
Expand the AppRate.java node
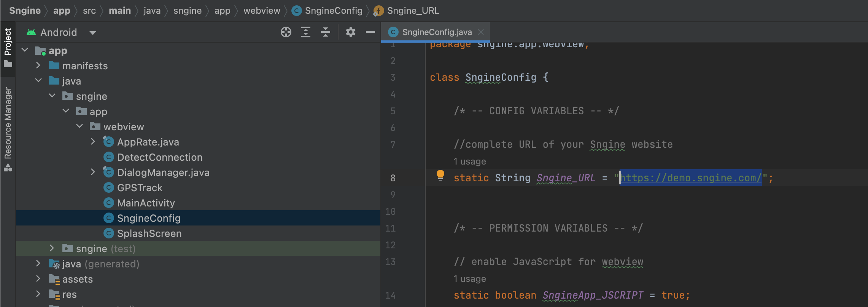point(93,142)
